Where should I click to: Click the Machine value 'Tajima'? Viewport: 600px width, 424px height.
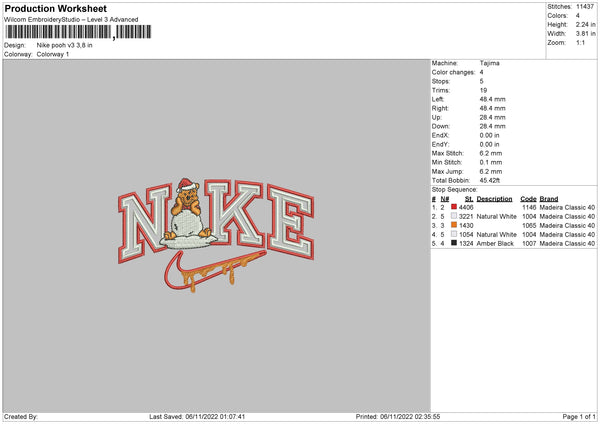click(x=489, y=63)
